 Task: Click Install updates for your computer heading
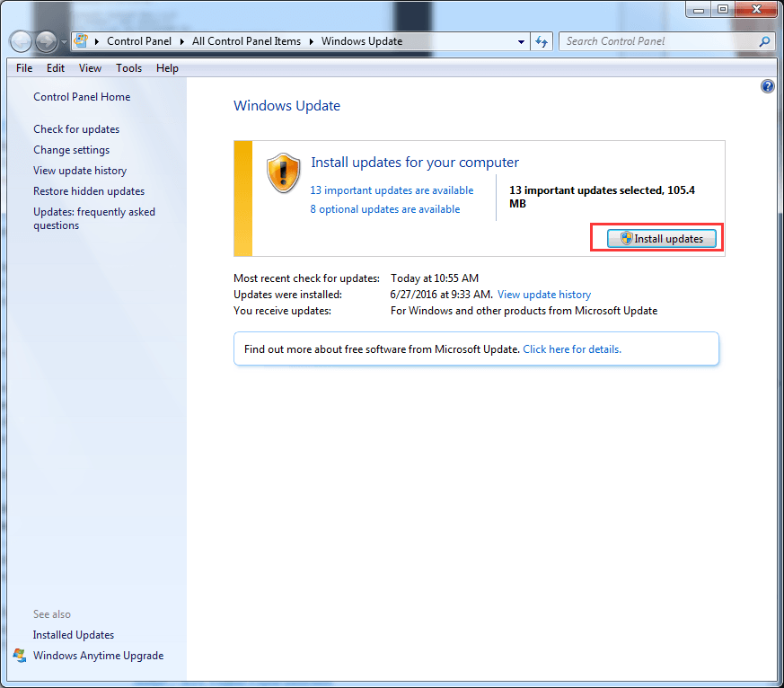tap(415, 162)
